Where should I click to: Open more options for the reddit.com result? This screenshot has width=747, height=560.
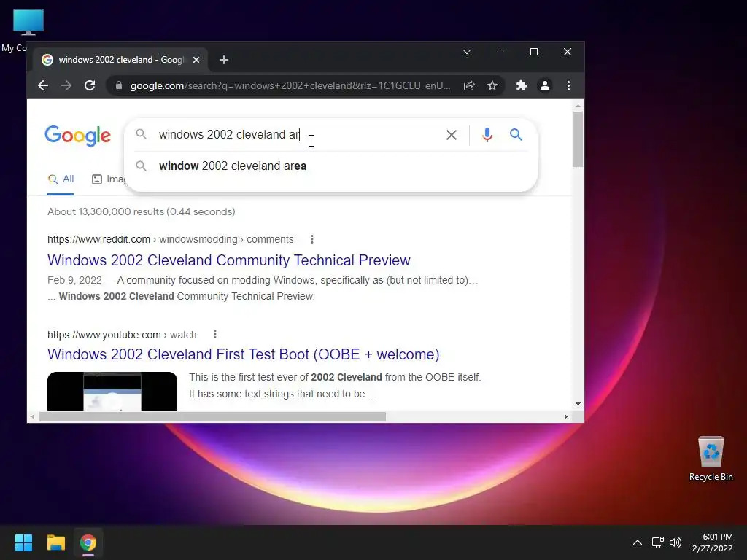312,239
